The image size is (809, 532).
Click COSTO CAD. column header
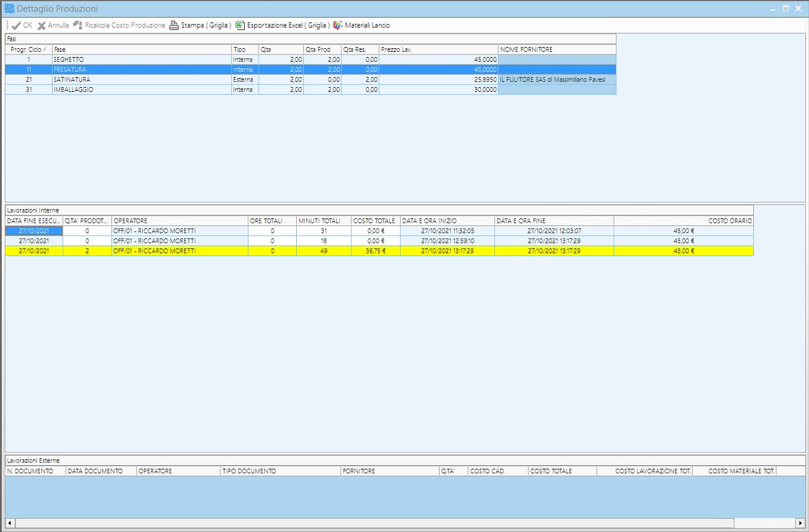(x=498, y=471)
